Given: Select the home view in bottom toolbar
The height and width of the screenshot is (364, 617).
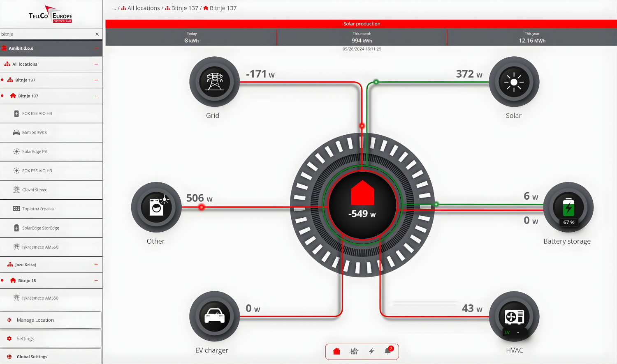Looking at the screenshot, I should pyautogui.click(x=336, y=351).
